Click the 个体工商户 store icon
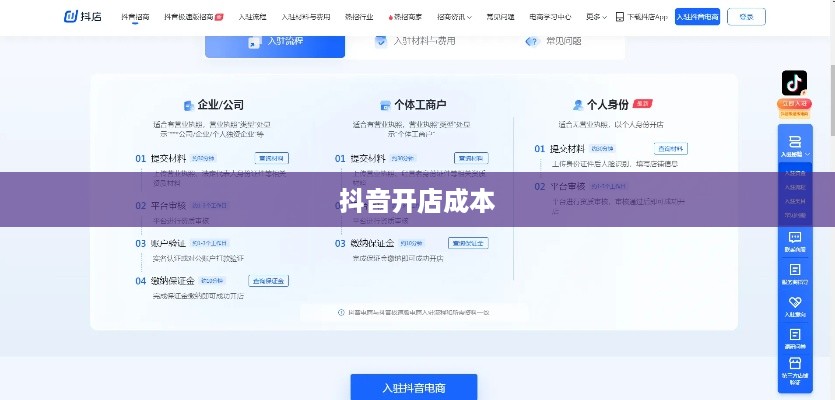The image size is (835, 400). (x=385, y=105)
